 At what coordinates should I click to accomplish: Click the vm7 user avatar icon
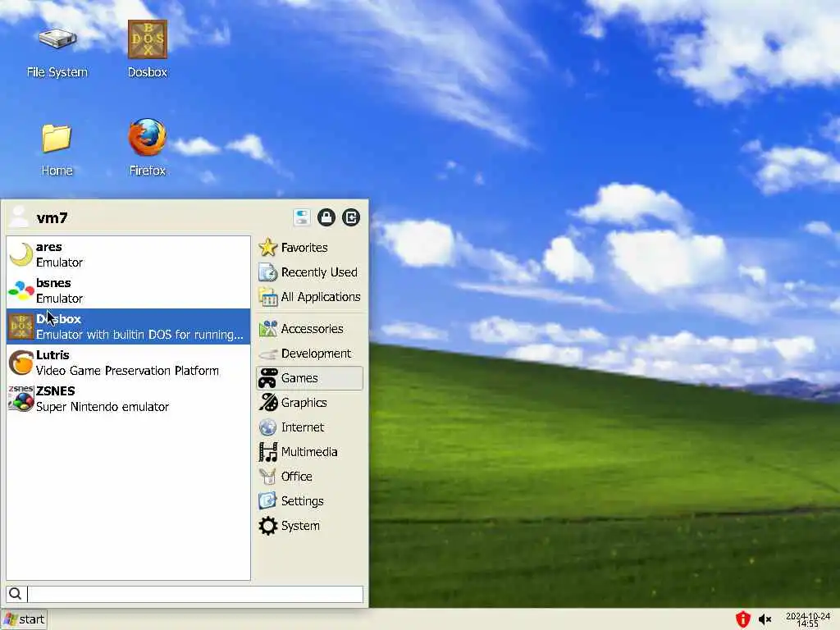click(20, 217)
